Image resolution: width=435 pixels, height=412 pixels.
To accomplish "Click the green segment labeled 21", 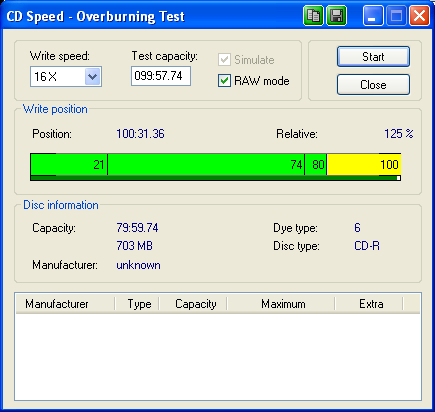I will click(69, 165).
